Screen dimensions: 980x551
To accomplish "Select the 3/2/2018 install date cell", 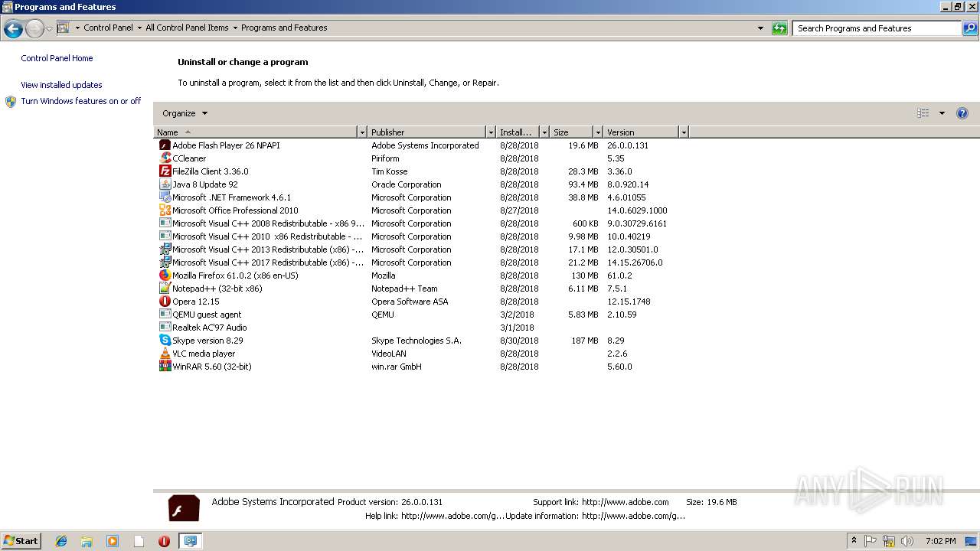I will (517, 315).
